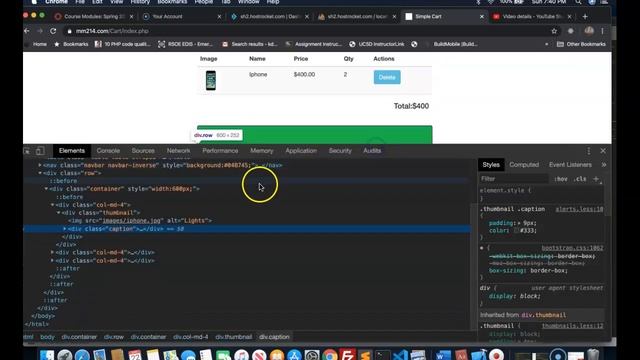This screenshot has width=640, height=360.
Task: Collapse the expanded col-md-4 div
Action: coord(52,205)
